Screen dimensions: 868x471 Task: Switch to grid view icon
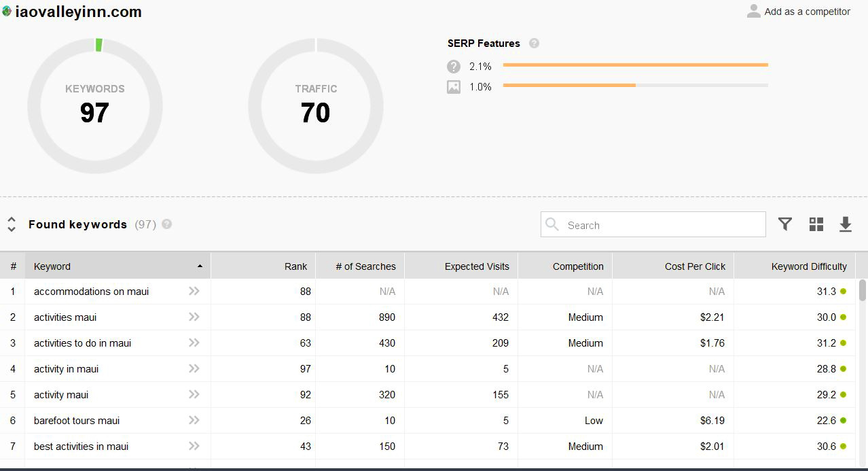coord(816,224)
